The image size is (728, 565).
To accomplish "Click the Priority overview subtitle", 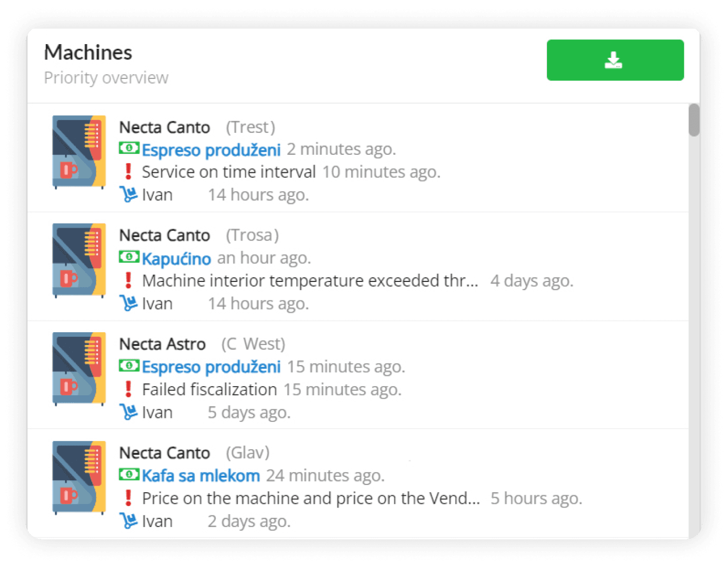I will (x=106, y=77).
